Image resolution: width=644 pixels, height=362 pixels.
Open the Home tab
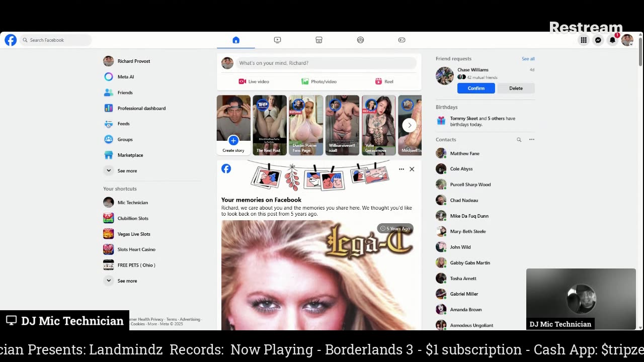[x=236, y=40]
